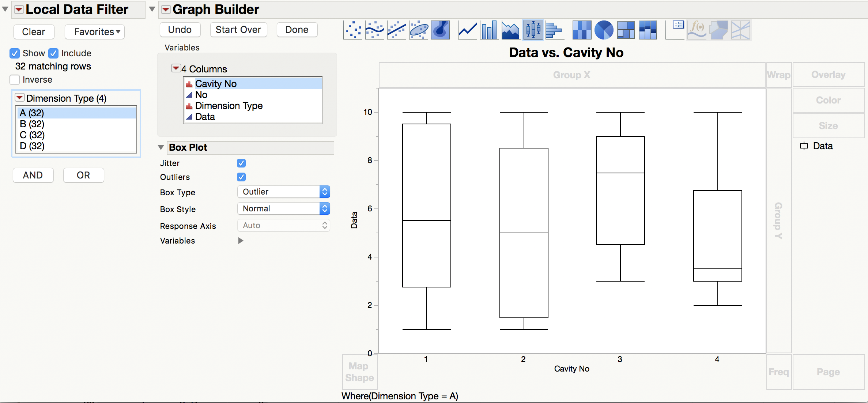Toggle the Jitter checkbox on

(x=241, y=163)
